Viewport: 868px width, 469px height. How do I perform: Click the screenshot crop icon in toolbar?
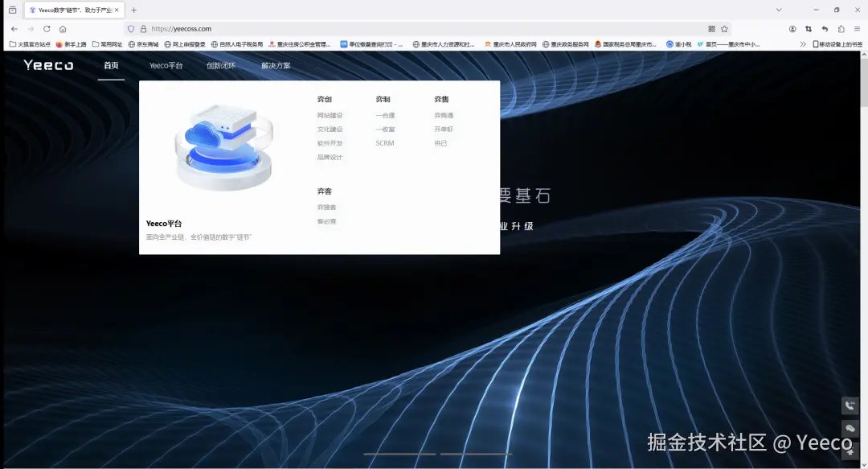(809, 29)
